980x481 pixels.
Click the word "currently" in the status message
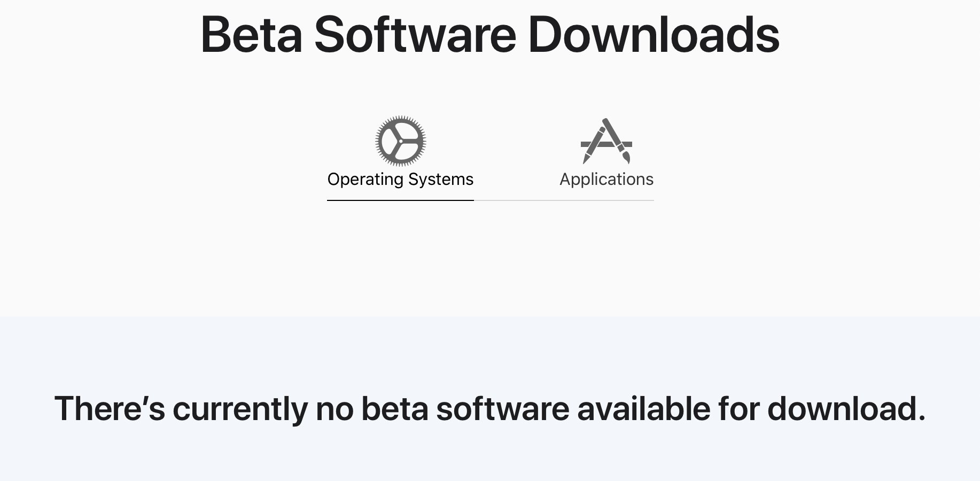pos(240,410)
